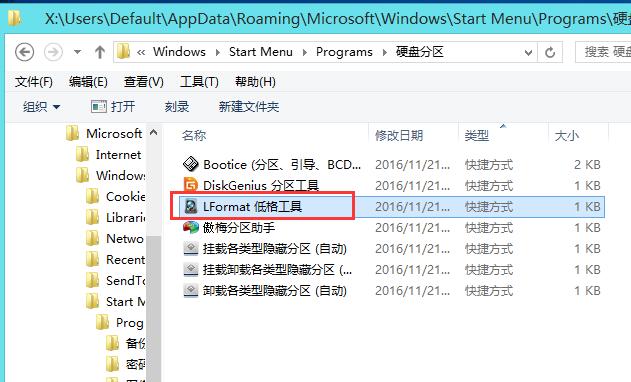Click the 硬盘分区 breadcrumb segment
Screen dimensions: 631x382
[x=419, y=52]
